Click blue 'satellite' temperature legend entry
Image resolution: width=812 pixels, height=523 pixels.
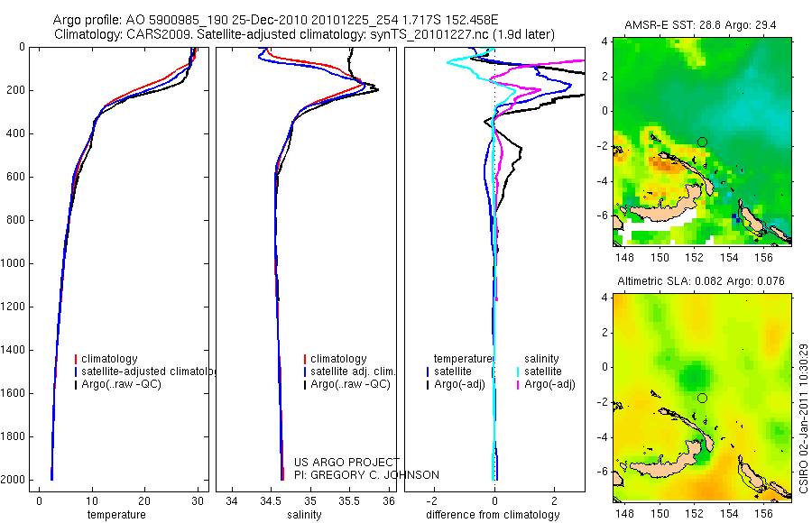click(x=453, y=372)
